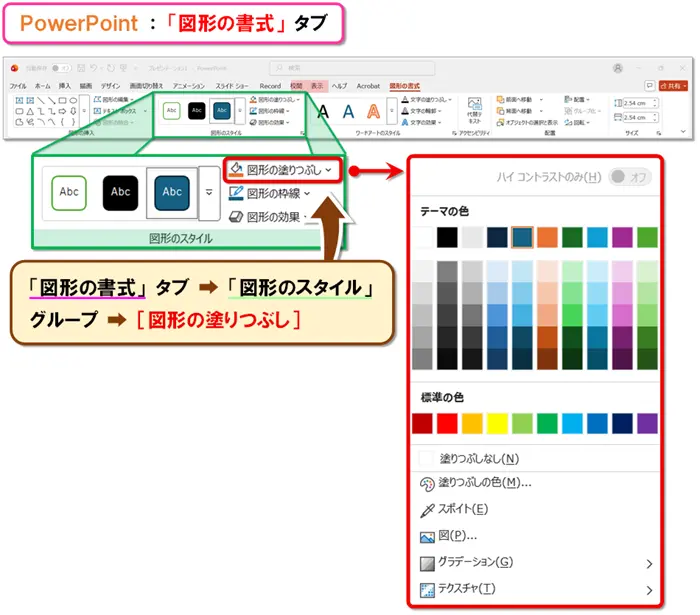Switch to ホーム tab
Image resolution: width=700 pixels, height=615 pixels.
(42, 86)
